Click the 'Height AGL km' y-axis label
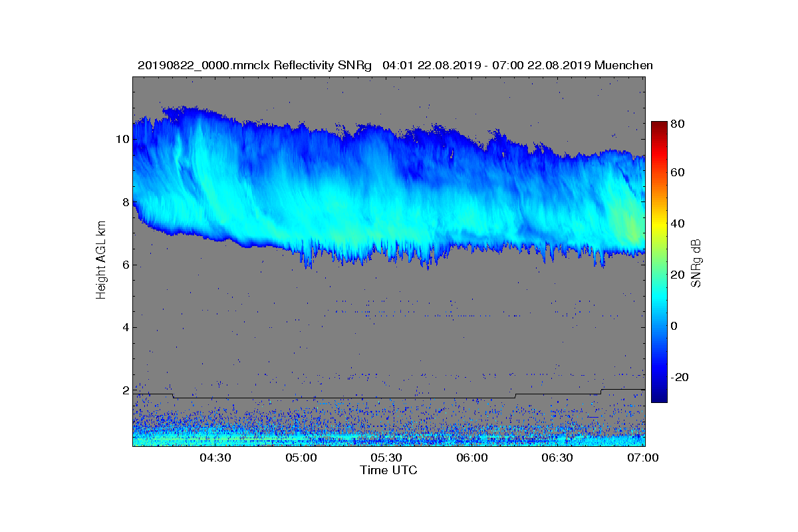 tap(101, 261)
